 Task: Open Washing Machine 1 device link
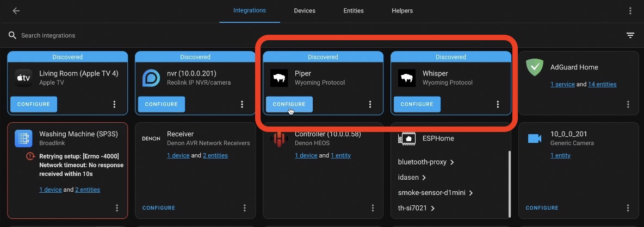point(51,190)
